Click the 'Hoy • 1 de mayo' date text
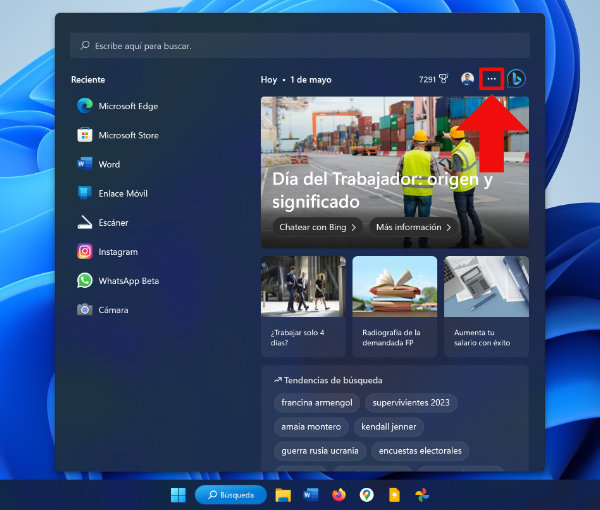 (296, 80)
